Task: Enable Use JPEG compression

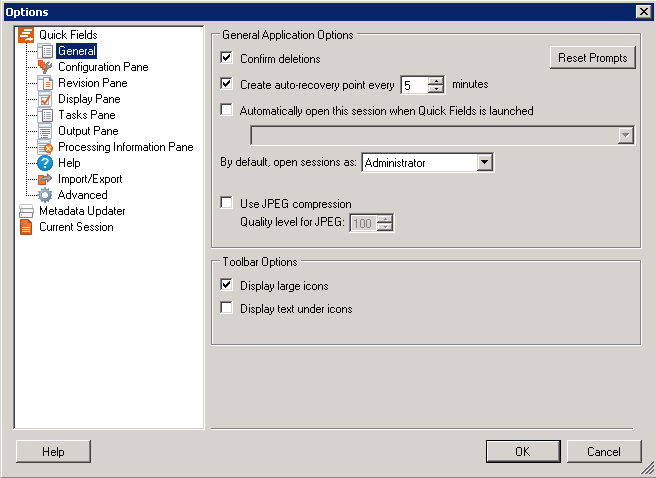Action: tap(226, 203)
